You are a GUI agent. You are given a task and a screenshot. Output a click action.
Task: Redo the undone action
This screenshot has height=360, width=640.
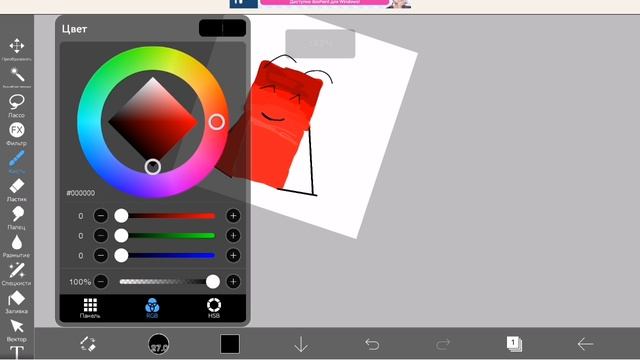[443, 344]
